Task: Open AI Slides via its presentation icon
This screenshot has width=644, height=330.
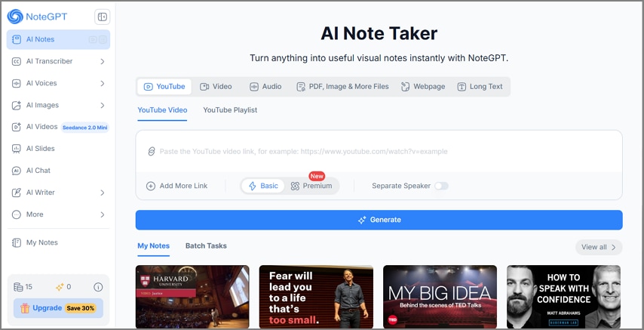Action: [x=17, y=149]
